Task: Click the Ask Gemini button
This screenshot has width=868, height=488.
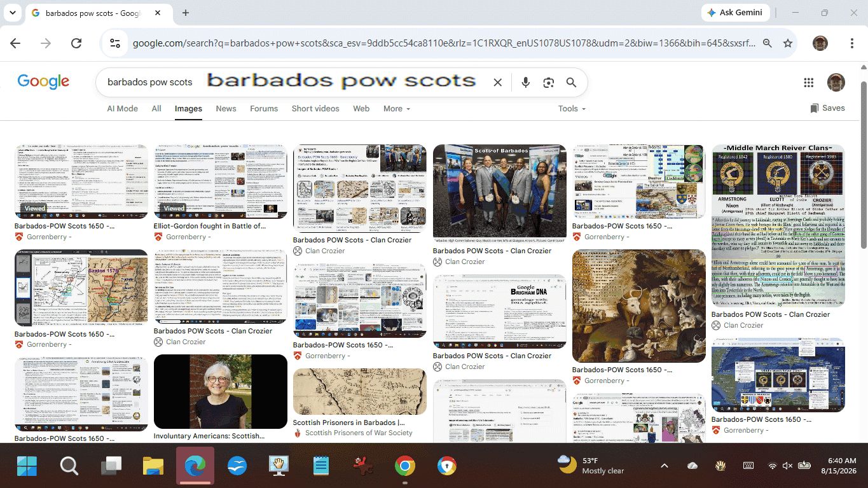Action: click(x=736, y=13)
